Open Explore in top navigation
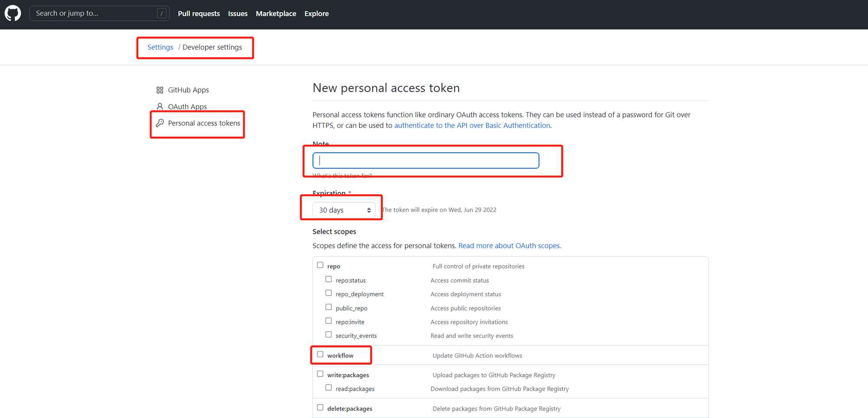 pyautogui.click(x=316, y=13)
